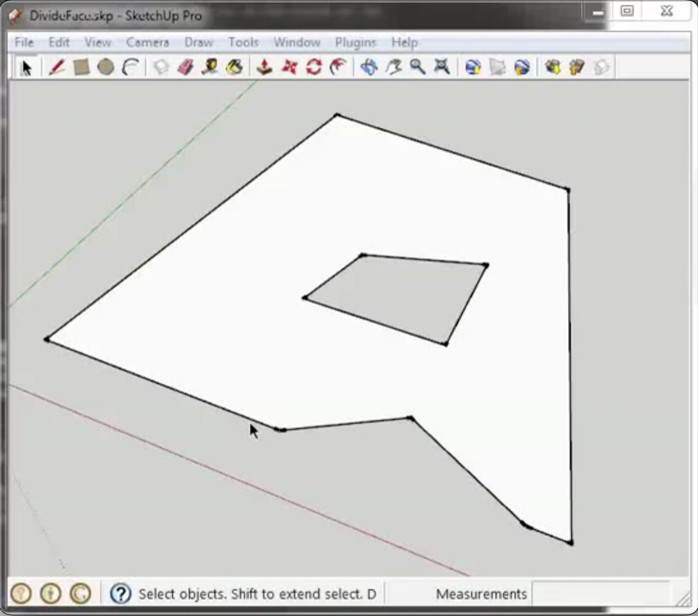Open the Plugins menu

[355, 42]
